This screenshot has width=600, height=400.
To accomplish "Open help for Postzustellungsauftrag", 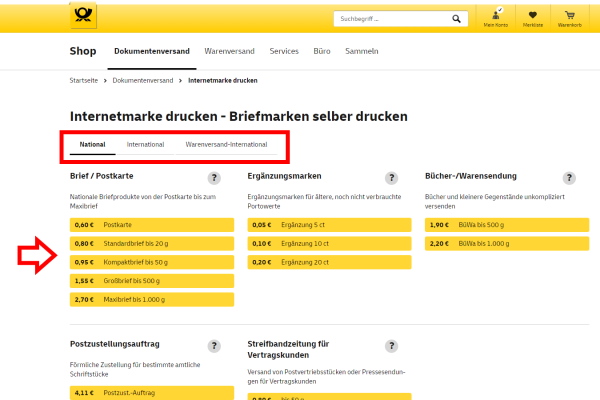I will (x=214, y=346).
